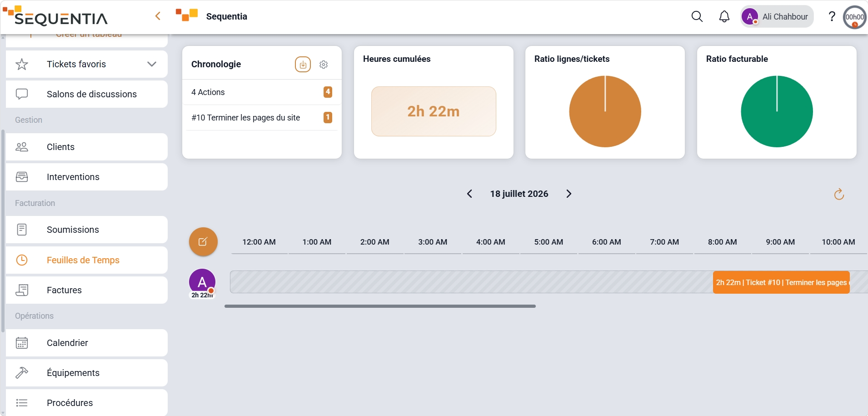
Task: Open the 00h00 timer icon
Action: [x=855, y=17]
